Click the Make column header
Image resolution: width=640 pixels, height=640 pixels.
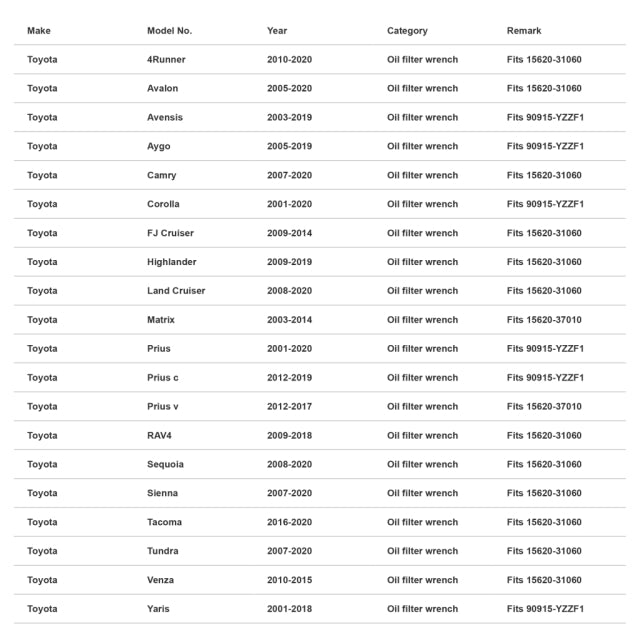click(39, 31)
